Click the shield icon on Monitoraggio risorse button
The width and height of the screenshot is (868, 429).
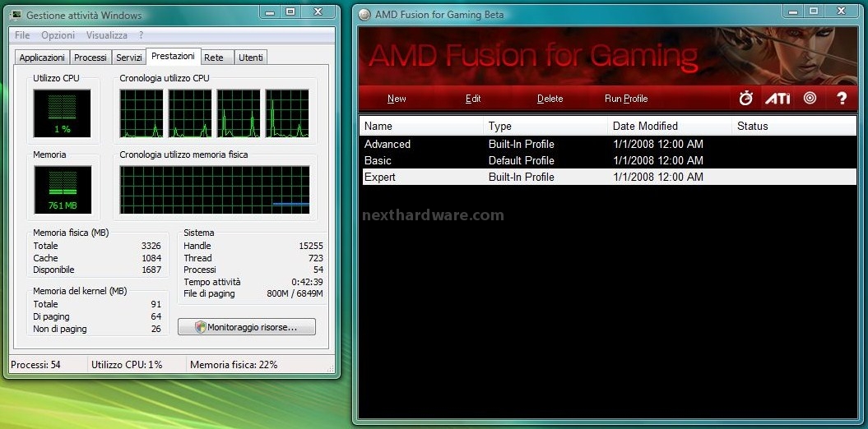[x=201, y=327]
